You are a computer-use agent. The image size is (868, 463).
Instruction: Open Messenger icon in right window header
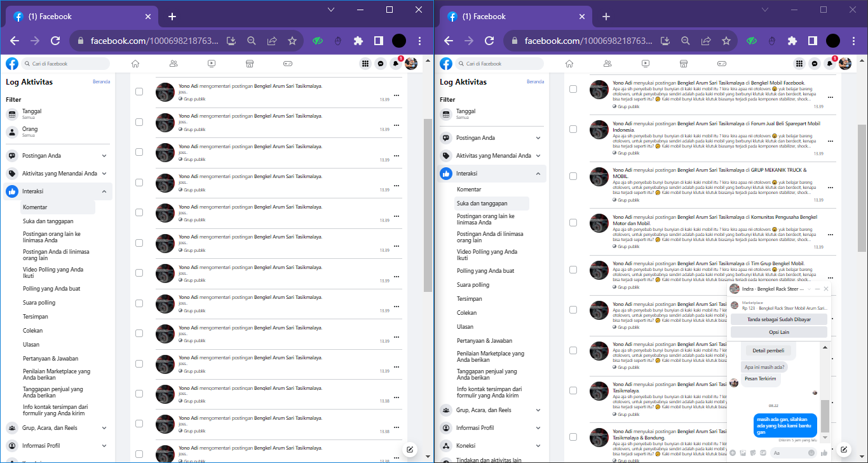click(x=815, y=64)
